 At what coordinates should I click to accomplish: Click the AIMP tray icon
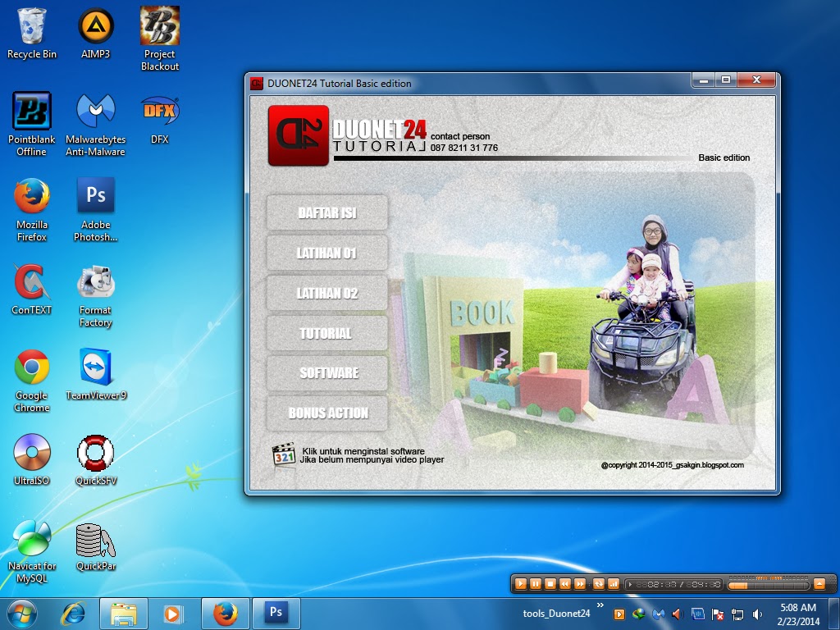pyautogui.click(x=619, y=614)
